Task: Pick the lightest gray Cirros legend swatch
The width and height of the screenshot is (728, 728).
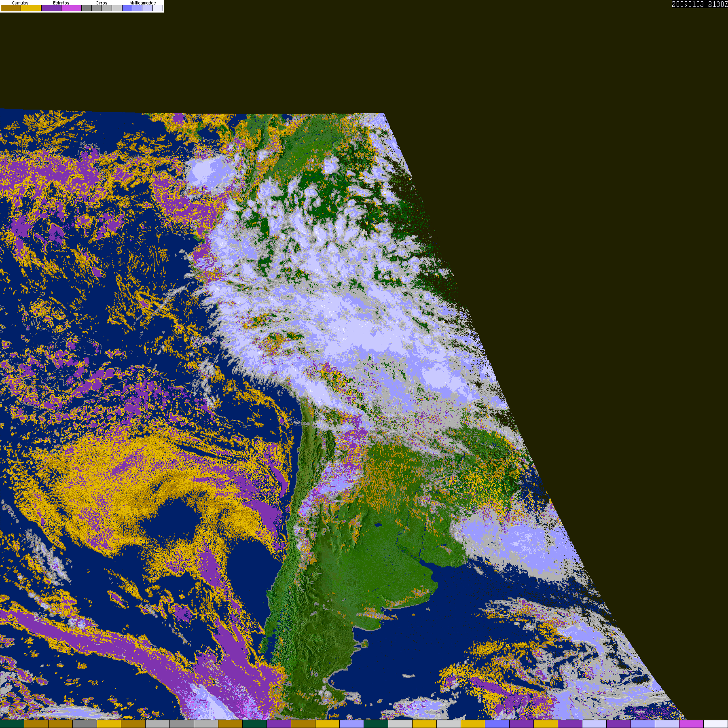Action: 117,8
